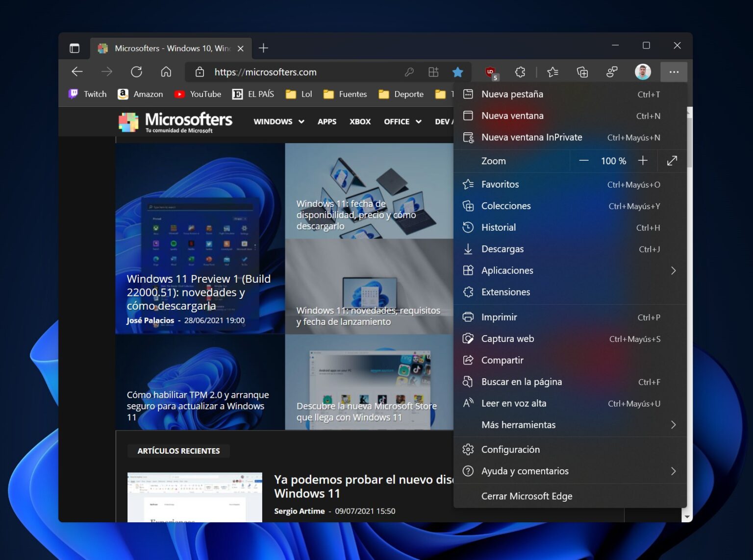Image resolution: width=753 pixels, height=560 pixels.
Task: Select Nueva ventana menu item
Action: (x=570, y=116)
